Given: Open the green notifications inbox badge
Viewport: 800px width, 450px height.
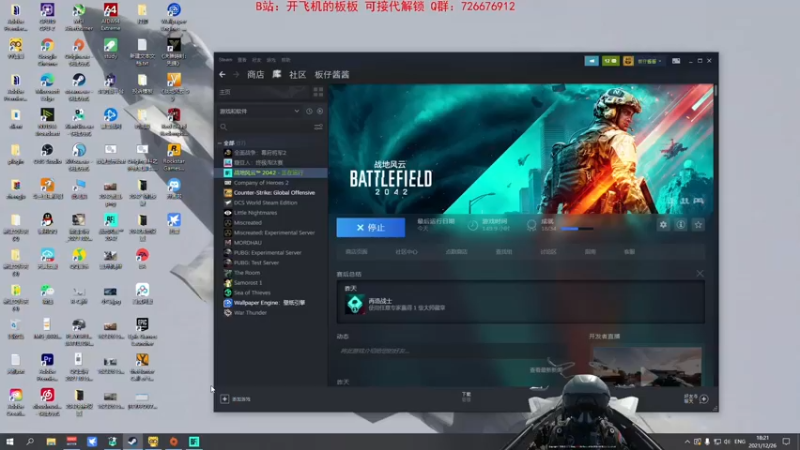Looking at the screenshot, I should (610, 61).
